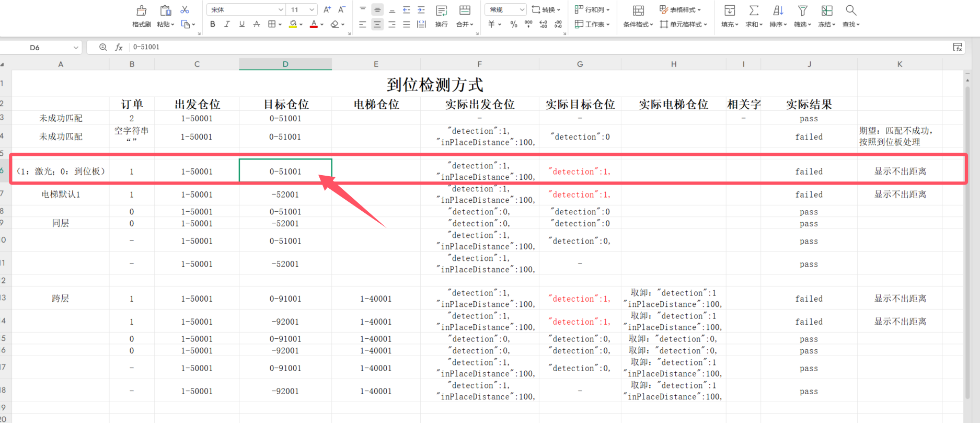The height and width of the screenshot is (423, 980).
Task: Click the thousands separator icon
Action: coord(528,24)
